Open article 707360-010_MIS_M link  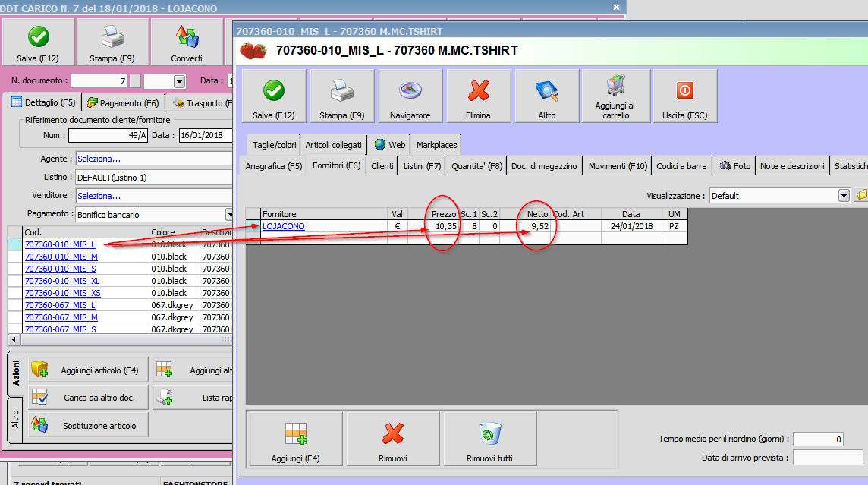pos(61,257)
